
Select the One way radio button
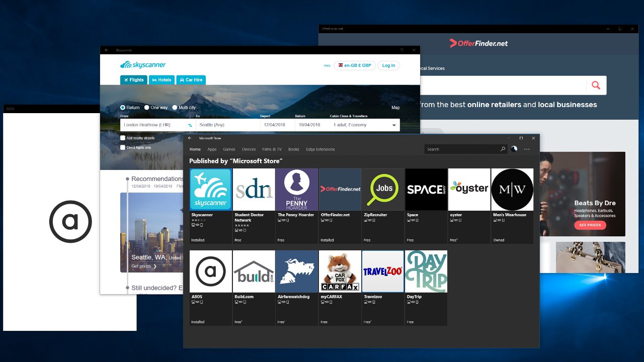pyautogui.click(x=147, y=108)
